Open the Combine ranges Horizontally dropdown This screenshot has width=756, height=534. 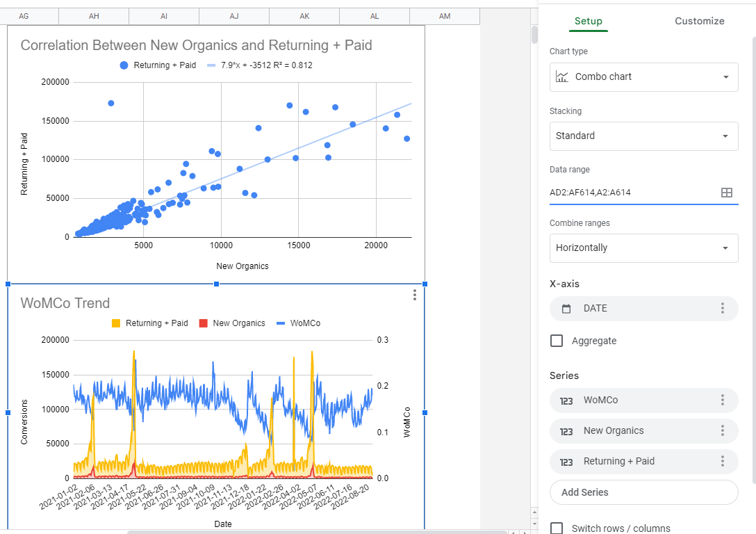(x=643, y=248)
